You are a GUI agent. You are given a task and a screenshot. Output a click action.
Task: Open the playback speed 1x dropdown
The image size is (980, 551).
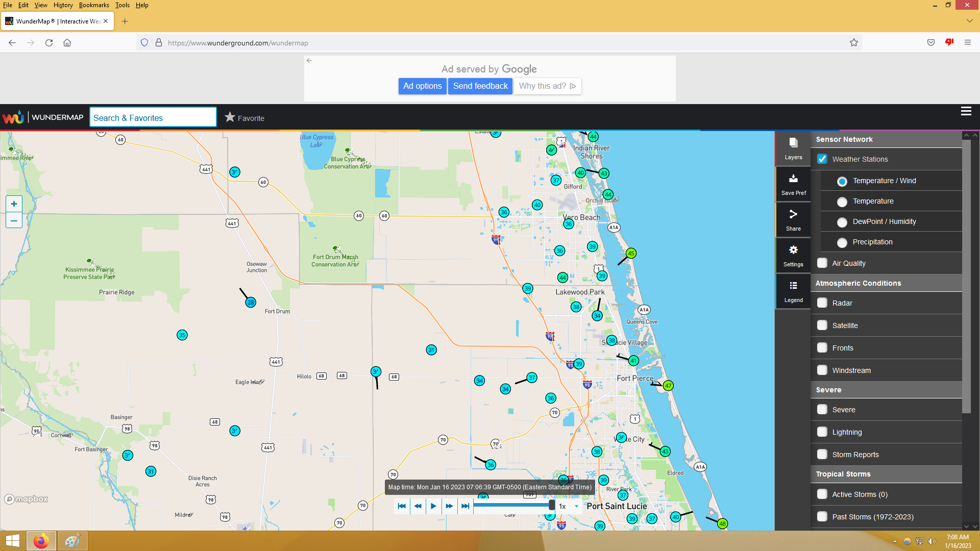(x=569, y=506)
